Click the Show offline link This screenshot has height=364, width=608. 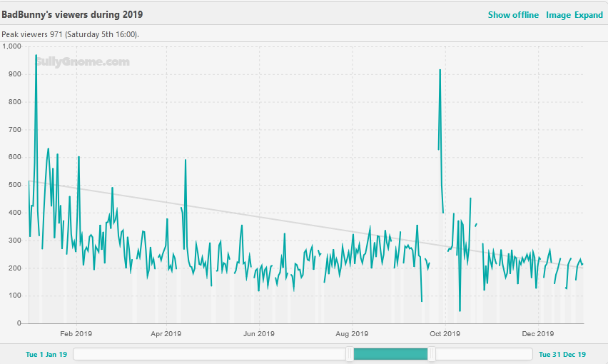coord(513,15)
